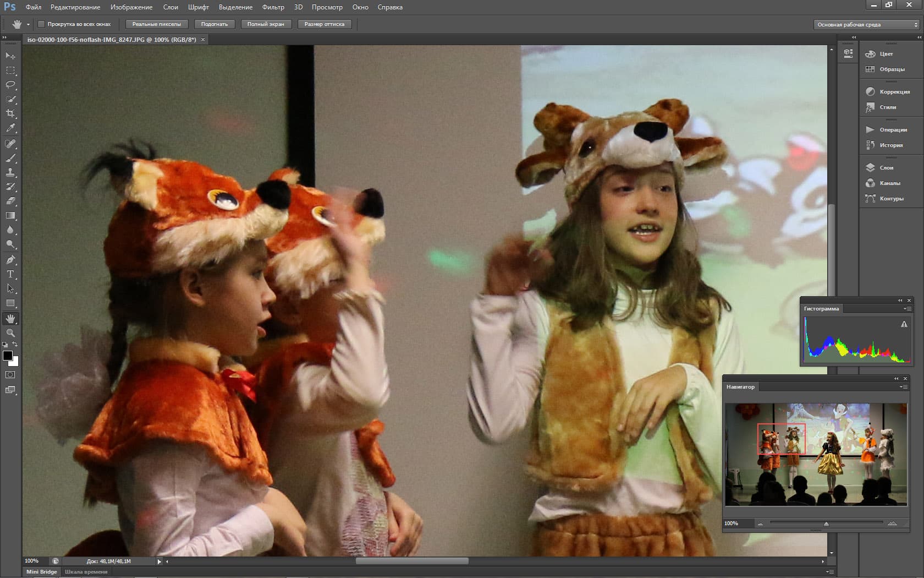The width and height of the screenshot is (924, 578).
Task: Change the screen mode
Action: (10, 390)
